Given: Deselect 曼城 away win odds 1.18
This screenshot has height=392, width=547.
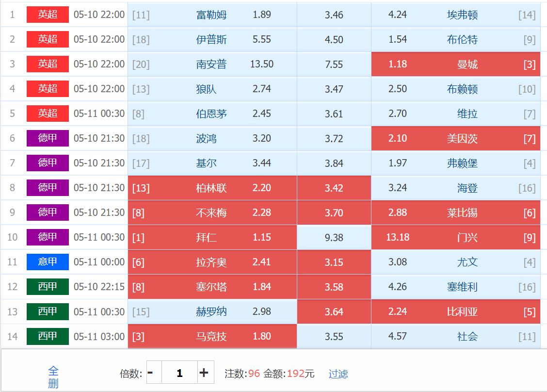Looking at the screenshot, I should [456, 64].
